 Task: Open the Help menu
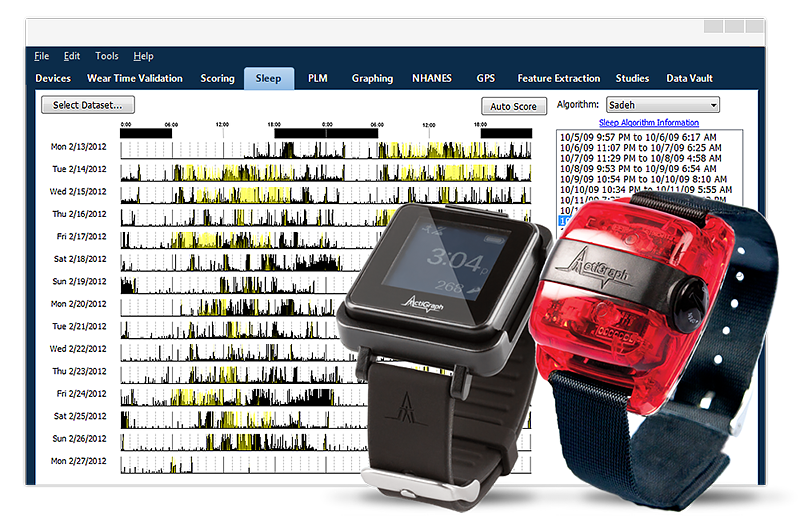point(143,56)
